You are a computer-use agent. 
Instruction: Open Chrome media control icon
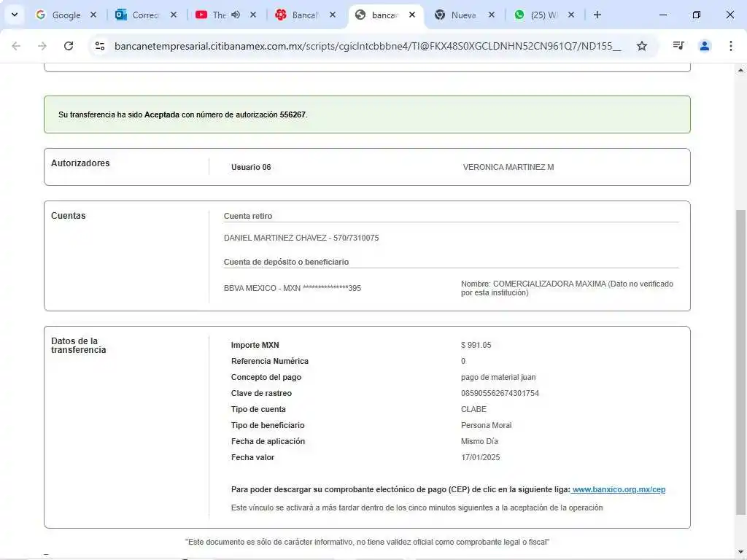click(678, 46)
